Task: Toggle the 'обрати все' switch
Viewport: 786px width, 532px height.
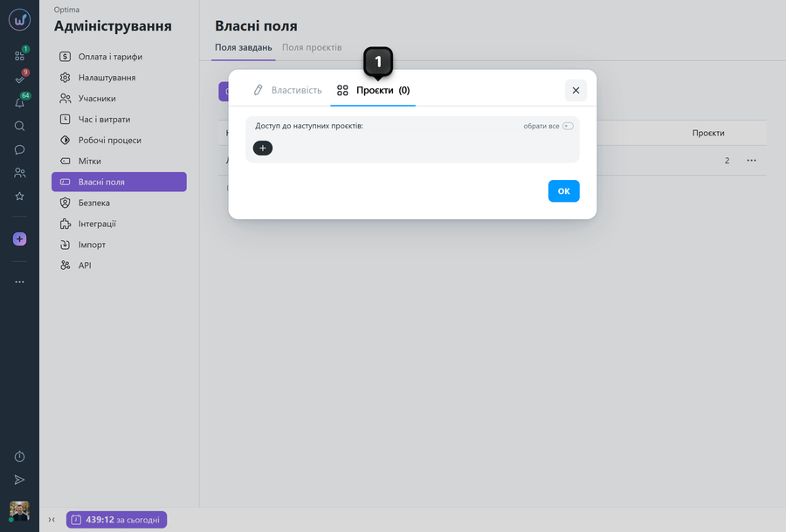Action: click(568, 126)
